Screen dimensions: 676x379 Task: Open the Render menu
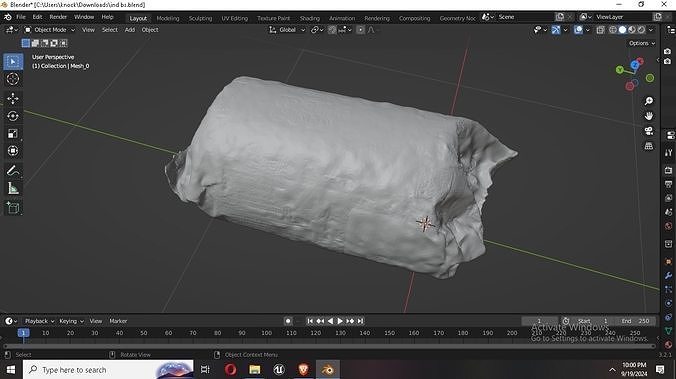(58, 17)
